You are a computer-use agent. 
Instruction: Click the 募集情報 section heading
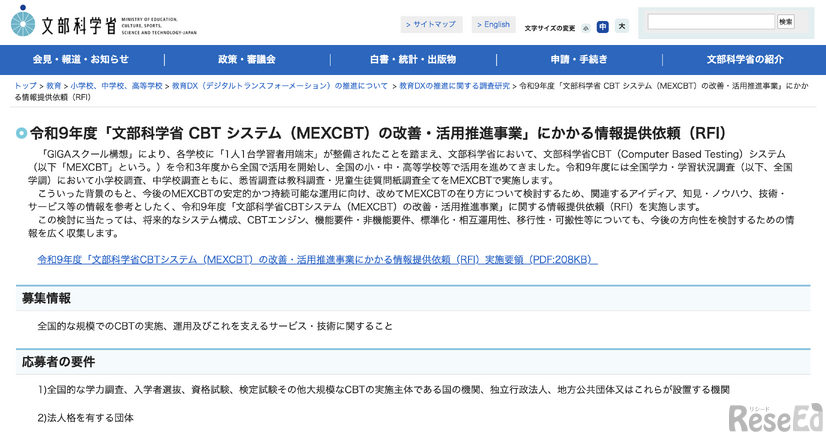tap(46, 299)
